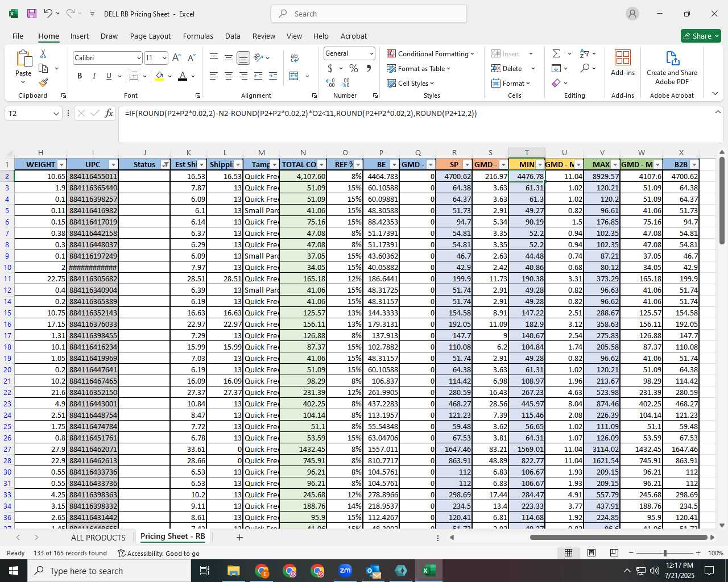The image size is (728, 582).
Task: Expand Cell Styles menu
Action: 411,83
